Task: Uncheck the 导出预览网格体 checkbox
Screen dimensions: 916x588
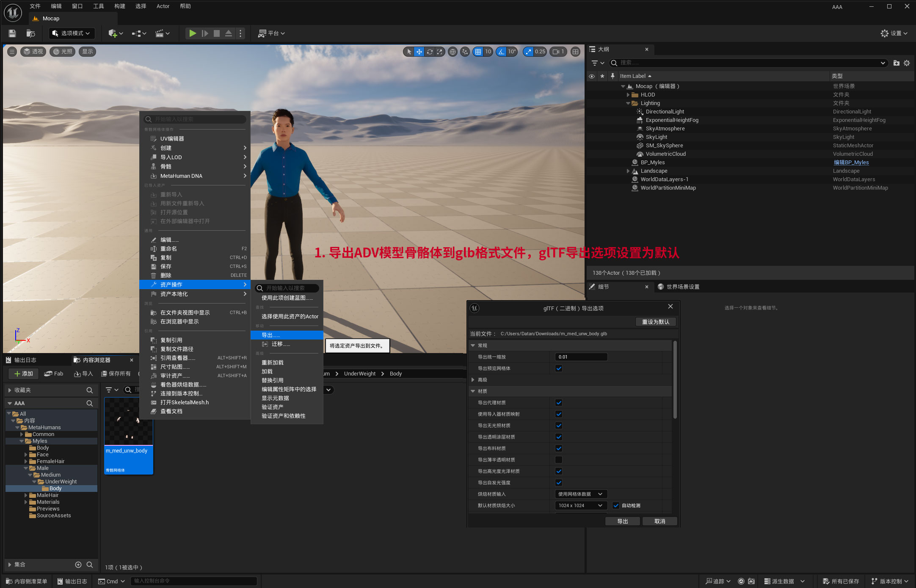Action: (559, 368)
